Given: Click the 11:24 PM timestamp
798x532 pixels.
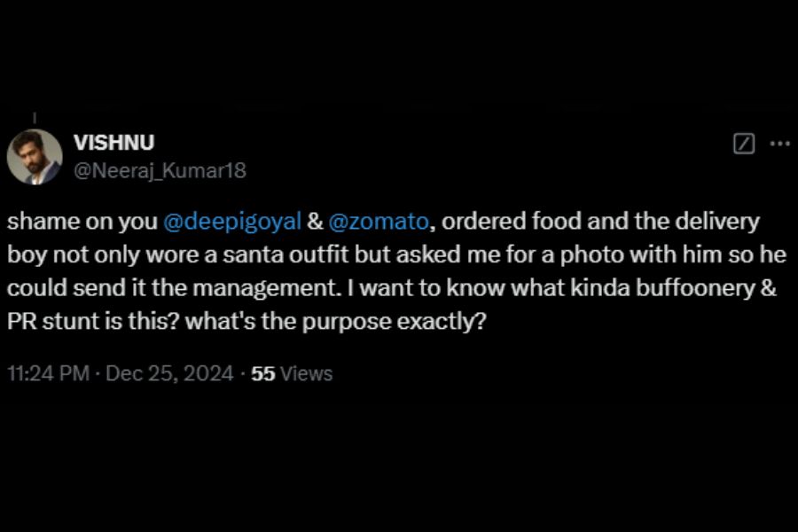Looking at the screenshot, I should (48, 373).
